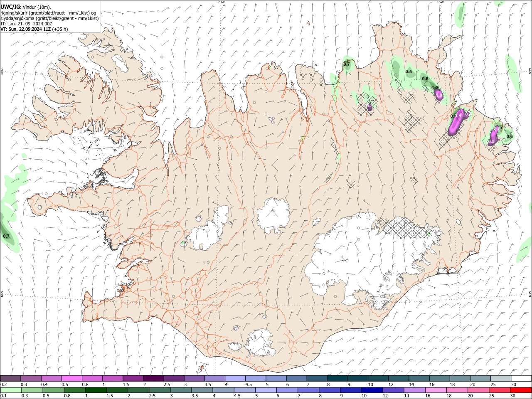Viewport: 532px width, 399px height.
Task: Select the pale lavender 4 snow legend swatch
Action: (x=234, y=379)
